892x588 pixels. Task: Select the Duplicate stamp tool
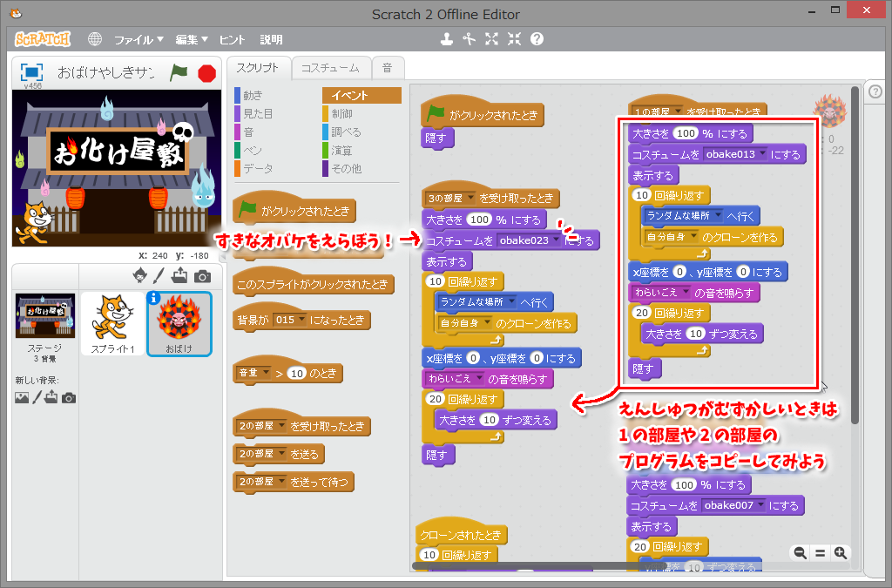(447, 38)
